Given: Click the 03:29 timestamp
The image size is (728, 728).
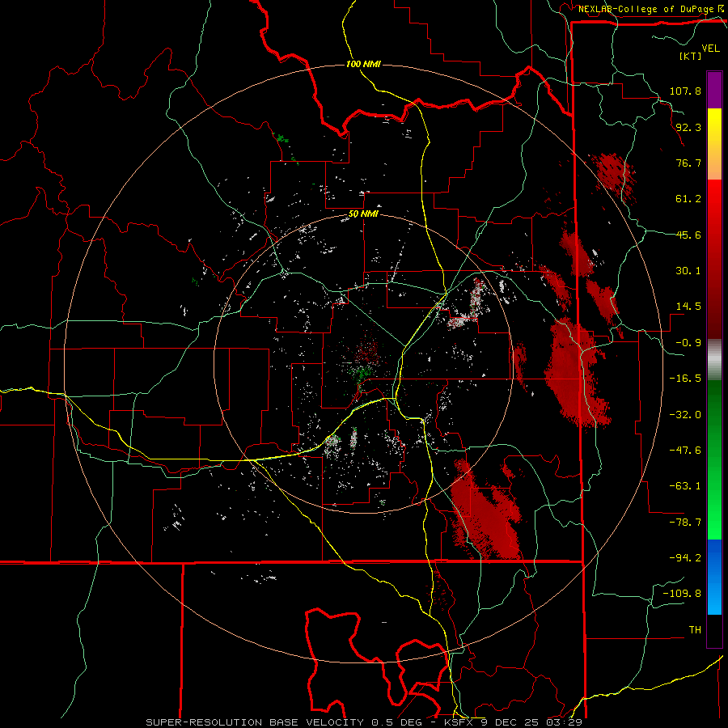Looking at the screenshot, I should click(x=564, y=722).
